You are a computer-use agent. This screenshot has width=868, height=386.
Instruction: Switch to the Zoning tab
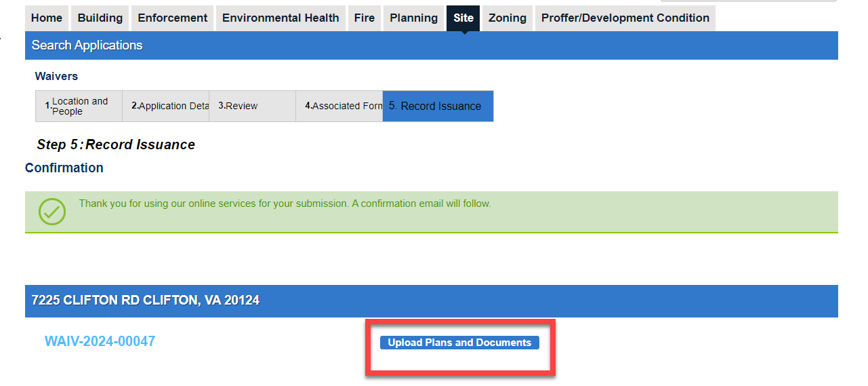point(508,18)
